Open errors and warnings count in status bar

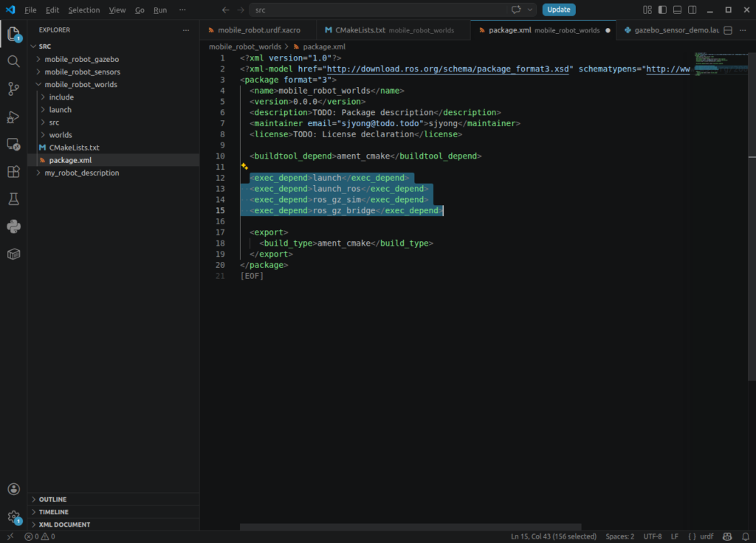click(x=40, y=536)
